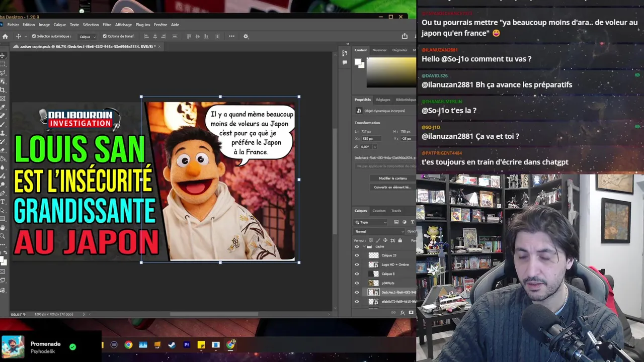
Task: Close the azdser copie.psdc document tab
Action: tap(159, 46)
